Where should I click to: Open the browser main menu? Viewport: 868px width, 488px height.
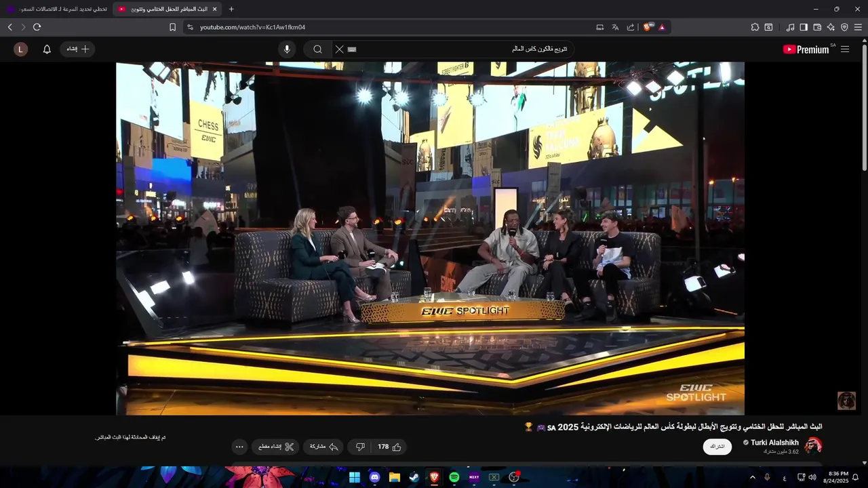click(858, 27)
